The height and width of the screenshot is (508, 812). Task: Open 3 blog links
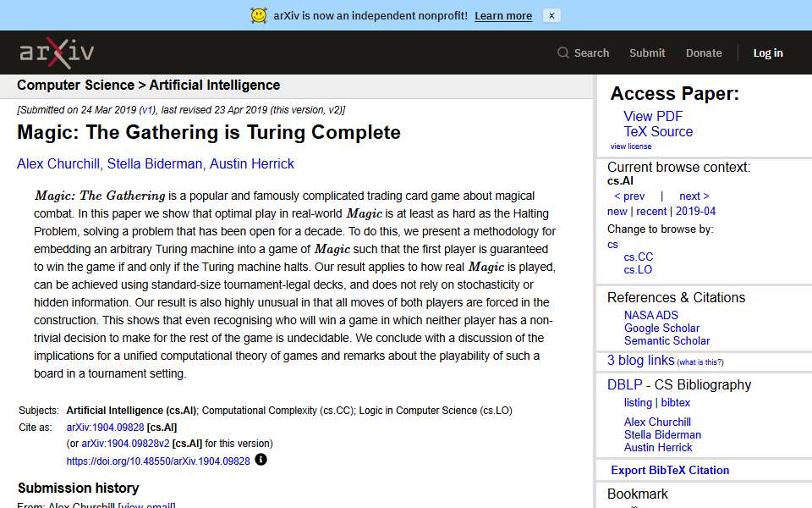tap(640, 361)
